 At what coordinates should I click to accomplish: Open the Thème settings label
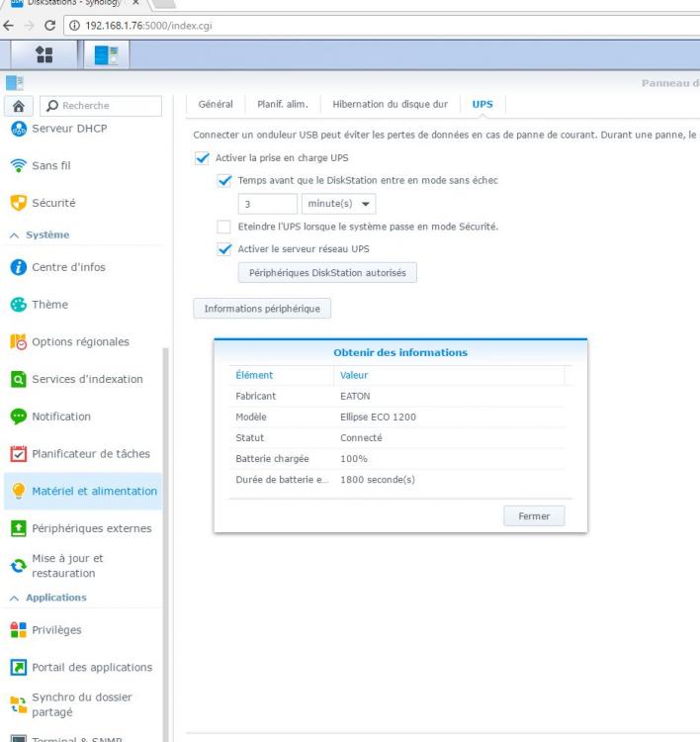(x=49, y=305)
